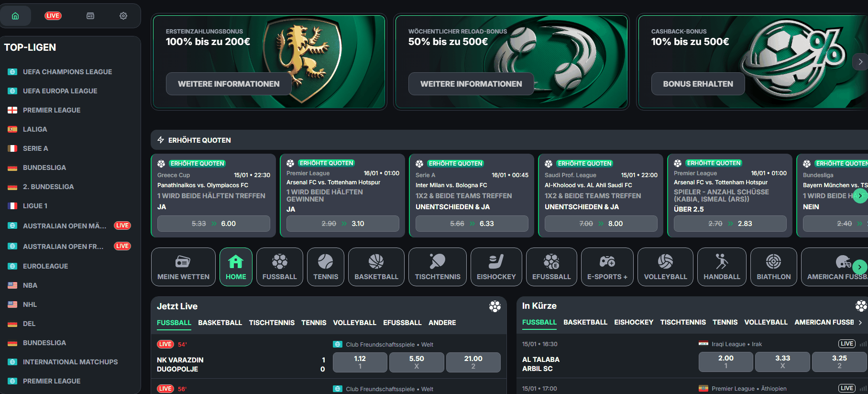
Task: Select the eFussball sport icon
Action: tap(551, 261)
